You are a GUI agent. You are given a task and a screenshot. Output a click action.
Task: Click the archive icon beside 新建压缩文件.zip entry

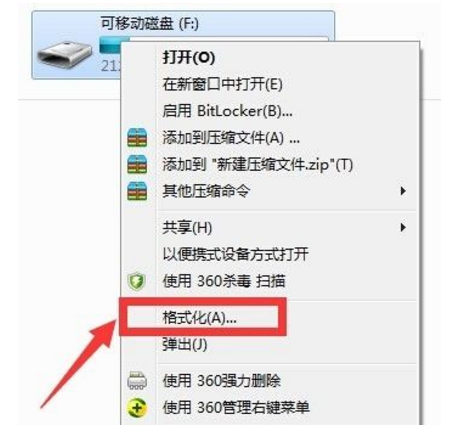point(137,164)
